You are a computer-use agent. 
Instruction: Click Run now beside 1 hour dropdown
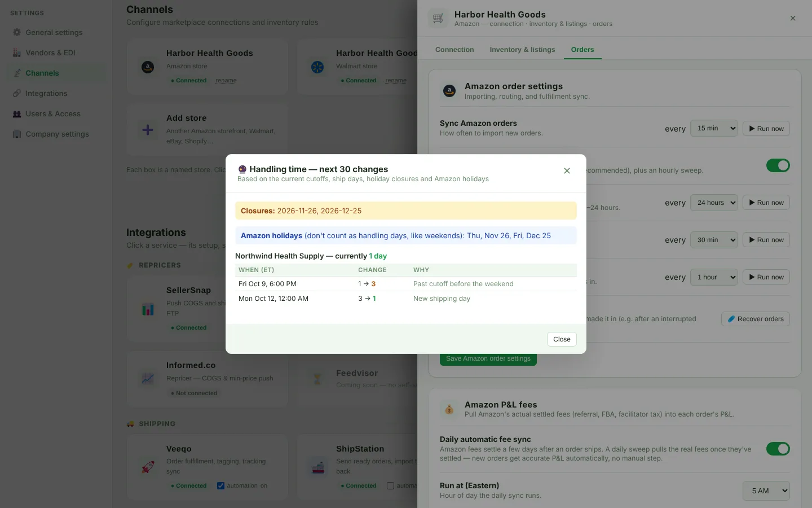pos(766,277)
